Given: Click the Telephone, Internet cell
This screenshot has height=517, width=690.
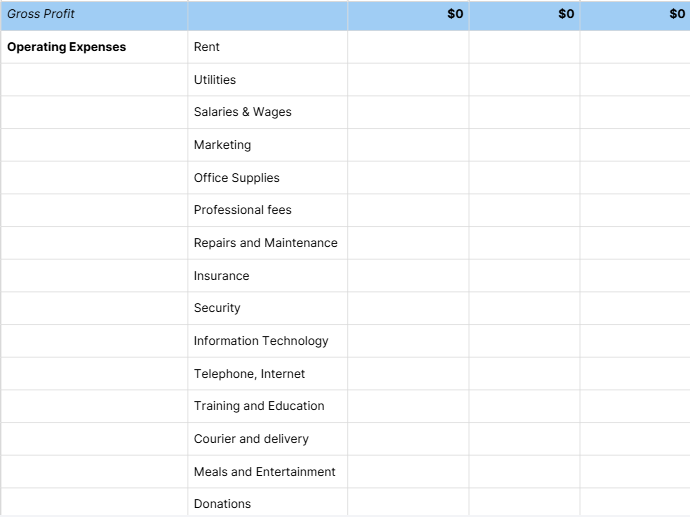Looking at the screenshot, I should point(268,374).
